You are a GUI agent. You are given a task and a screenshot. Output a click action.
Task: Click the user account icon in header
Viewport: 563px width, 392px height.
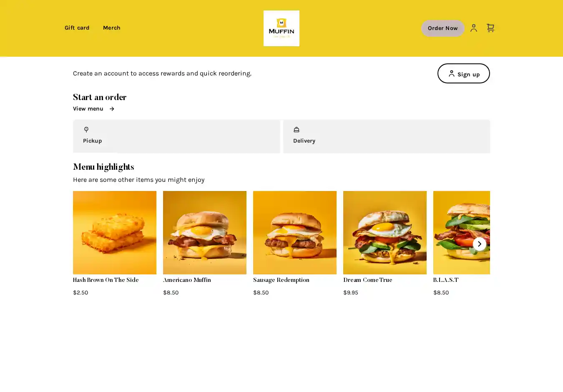point(473,28)
